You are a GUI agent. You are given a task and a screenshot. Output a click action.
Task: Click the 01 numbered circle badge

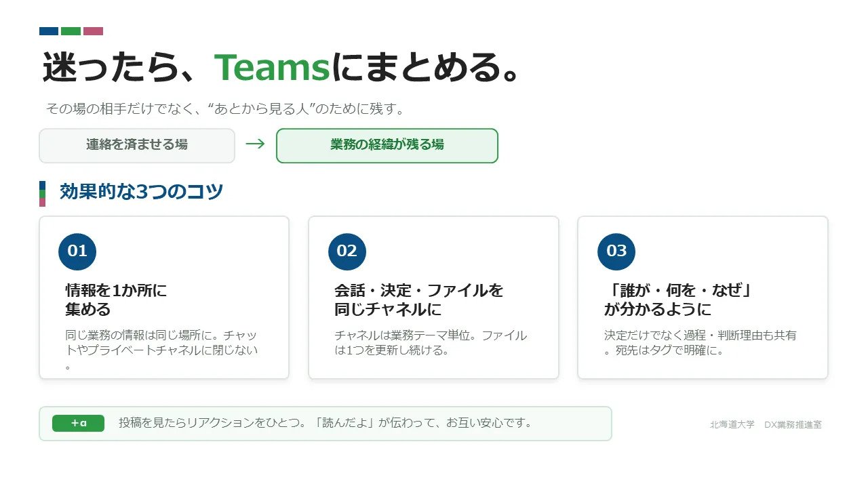(x=77, y=251)
